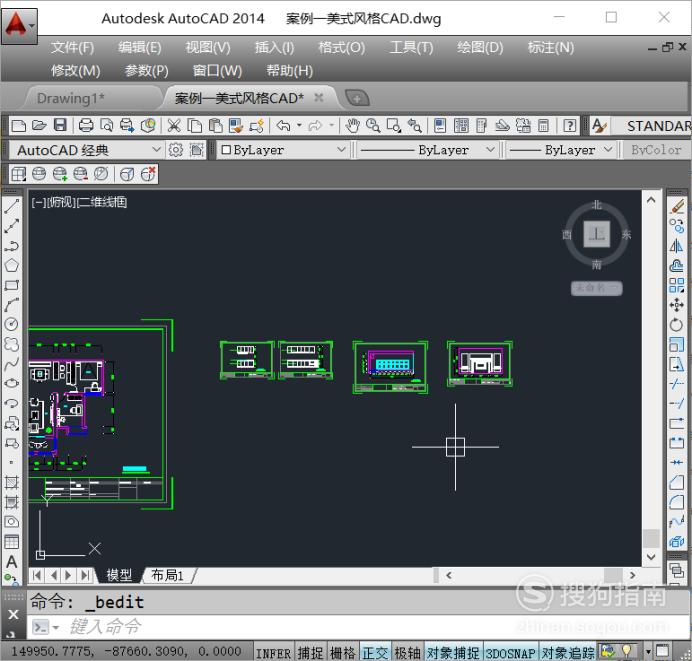Select the Array tool

677,285
